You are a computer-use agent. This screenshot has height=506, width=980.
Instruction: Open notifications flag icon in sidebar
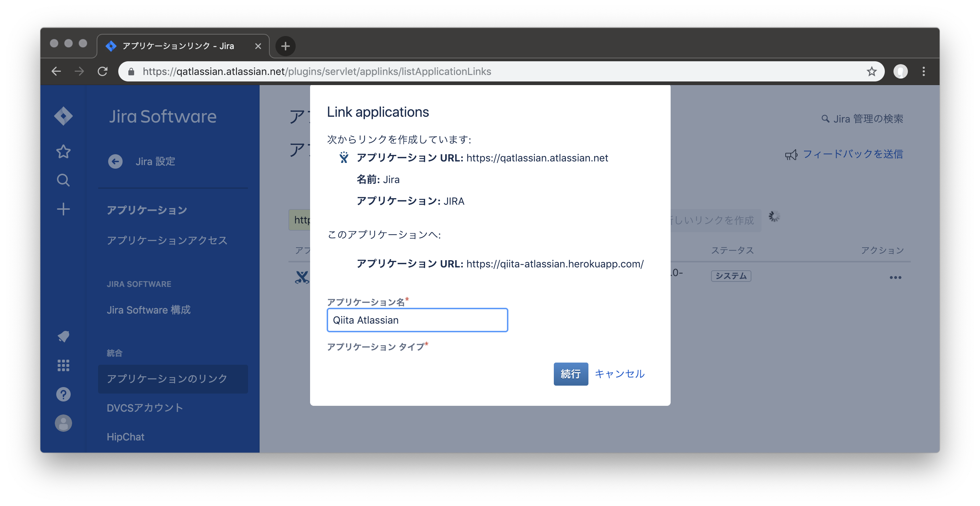[x=63, y=336]
